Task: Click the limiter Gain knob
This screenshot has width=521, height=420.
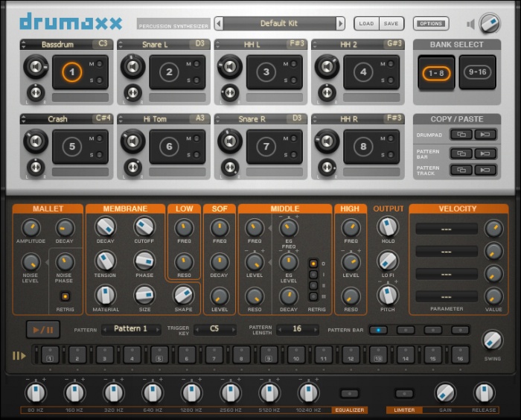Action: pyautogui.click(x=445, y=392)
